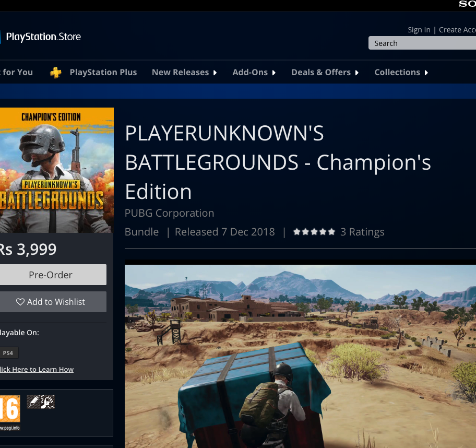Open the PlayStation Store logo homepage
Viewport: 476px width, 448px height.
(42, 37)
